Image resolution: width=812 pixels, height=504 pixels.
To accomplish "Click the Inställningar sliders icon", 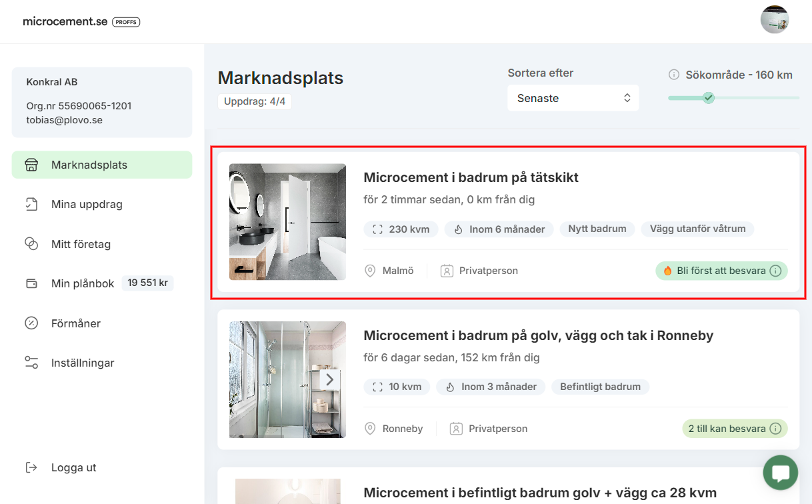I will pyautogui.click(x=31, y=363).
